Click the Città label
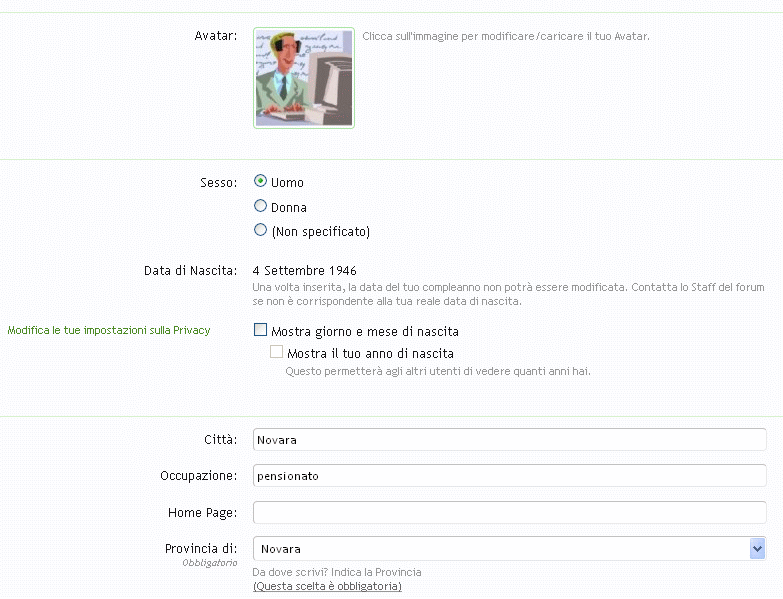The height and width of the screenshot is (599, 783). pyautogui.click(x=220, y=439)
